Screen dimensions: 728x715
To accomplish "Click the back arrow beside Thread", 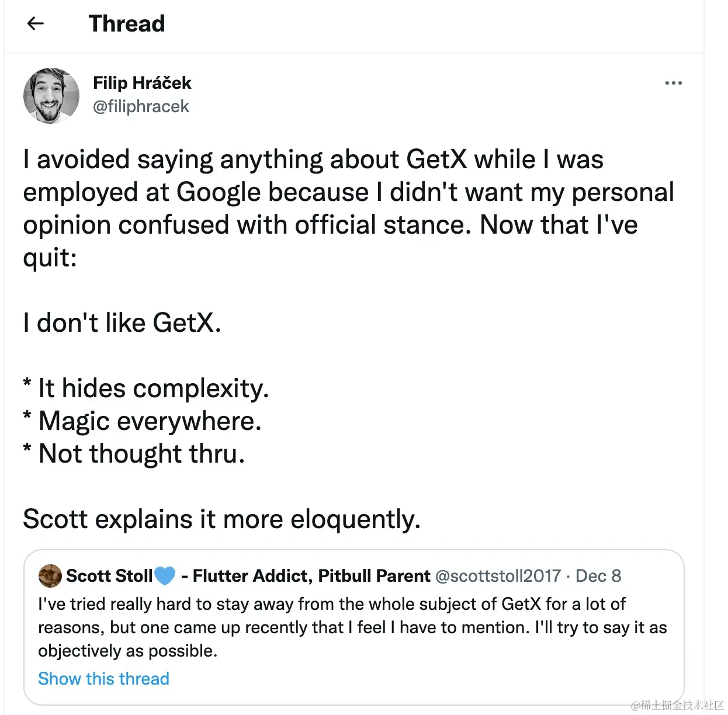I will point(36,23).
